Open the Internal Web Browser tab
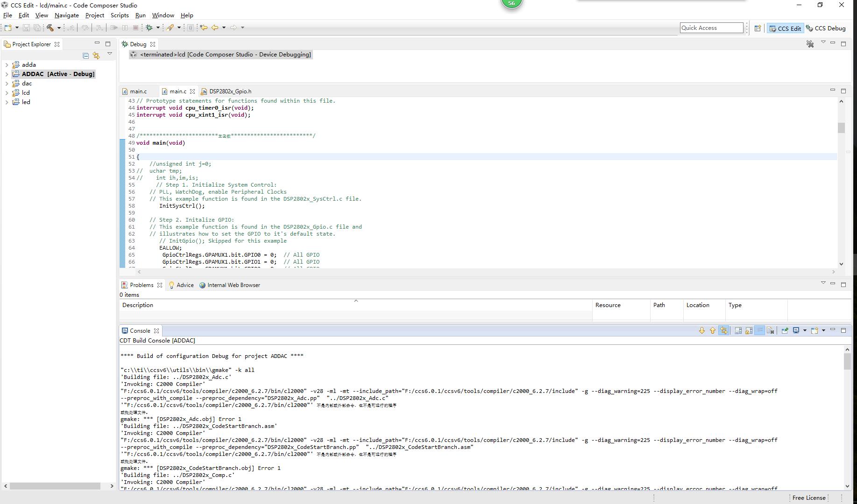Image resolution: width=857 pixels, height=504 pixels. (230, 285)
